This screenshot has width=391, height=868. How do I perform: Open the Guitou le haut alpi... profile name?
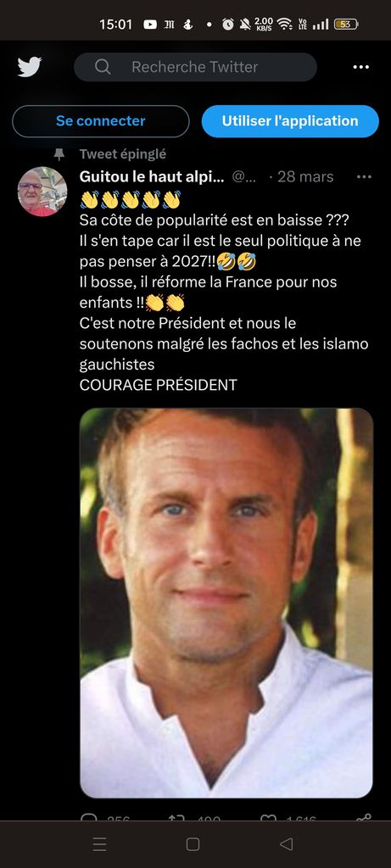point(152,176)
